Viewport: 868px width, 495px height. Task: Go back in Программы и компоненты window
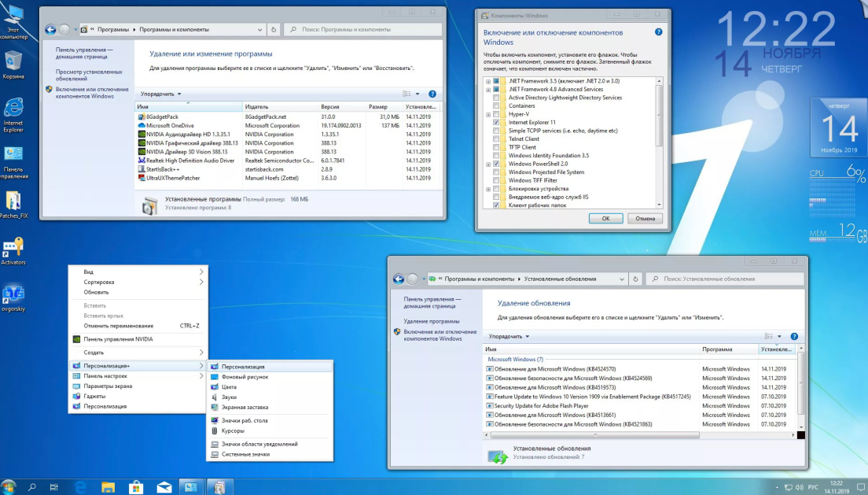50,29
